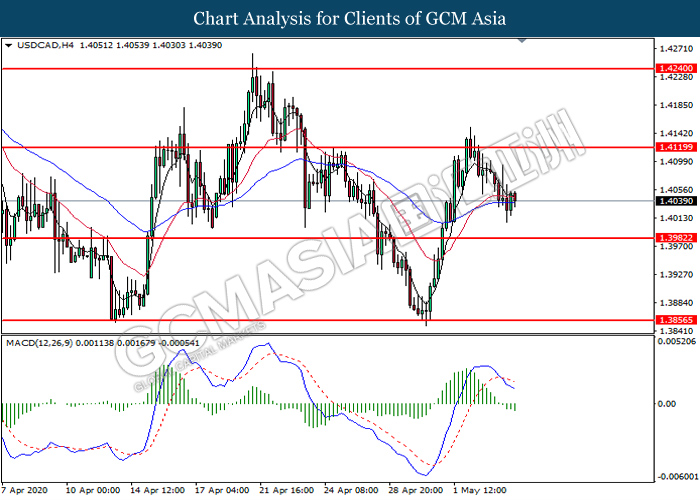The image size is (700, 500).
Task: Click the chart shift marker at the top
Action: pos(522,41)
